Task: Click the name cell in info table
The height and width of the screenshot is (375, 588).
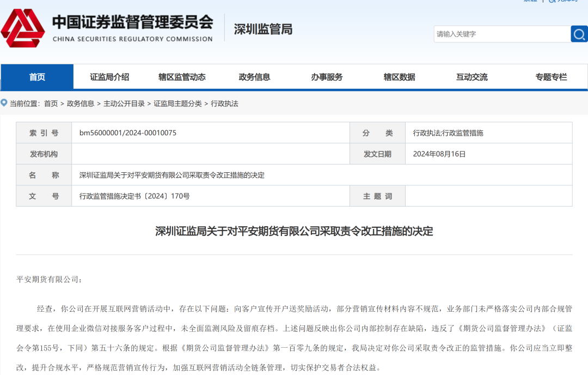Action: click(x=322, y=175)
